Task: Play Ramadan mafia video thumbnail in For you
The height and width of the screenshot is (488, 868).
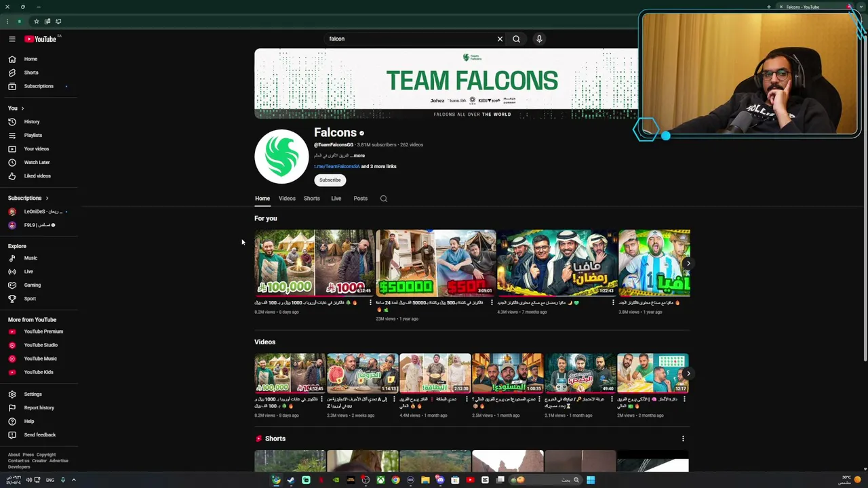Action: point(557,263)
